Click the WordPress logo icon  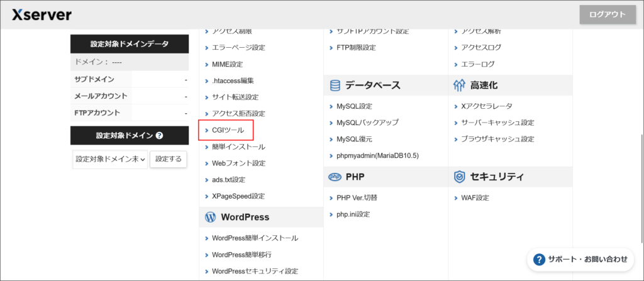(210, 218)
